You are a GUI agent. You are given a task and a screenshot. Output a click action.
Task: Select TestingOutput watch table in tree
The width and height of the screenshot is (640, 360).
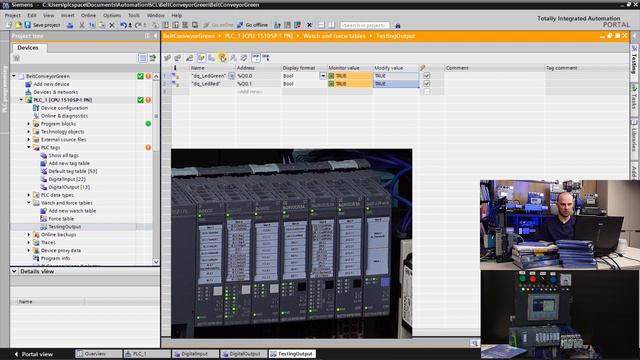(64, 227)
